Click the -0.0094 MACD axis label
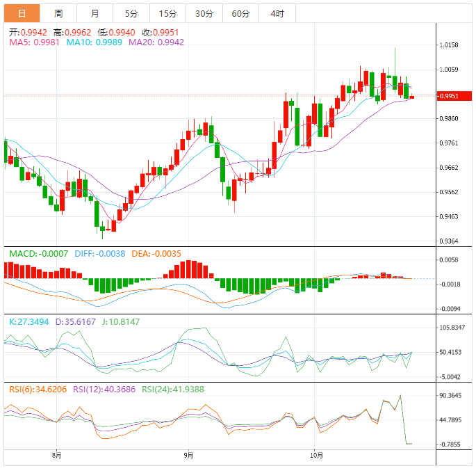 tap(450, 309)
